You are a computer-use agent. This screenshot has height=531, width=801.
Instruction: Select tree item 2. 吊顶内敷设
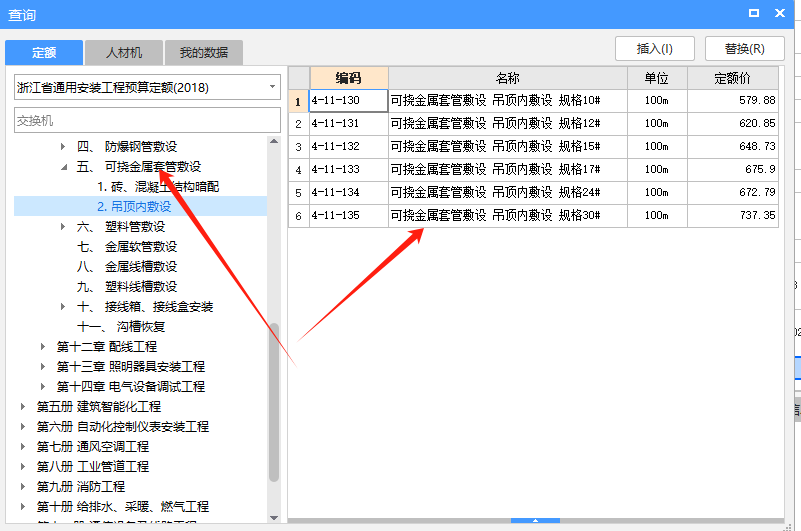tap(134, 206)
